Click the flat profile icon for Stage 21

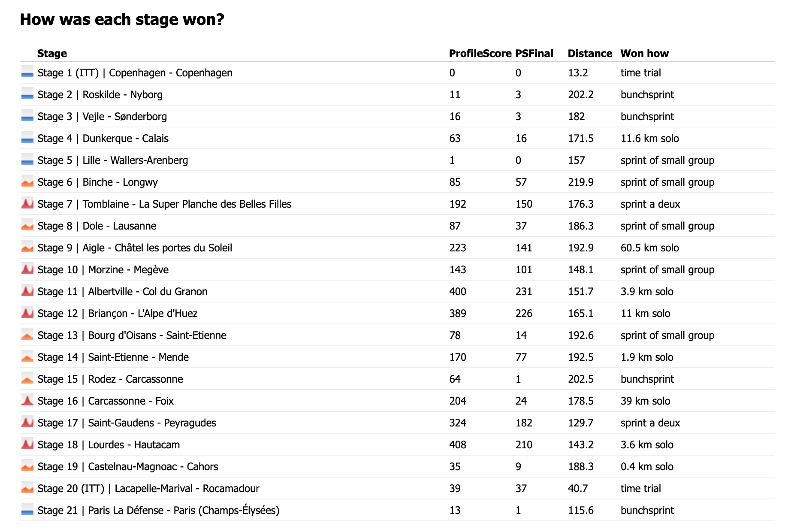click(x=27, y=510)
